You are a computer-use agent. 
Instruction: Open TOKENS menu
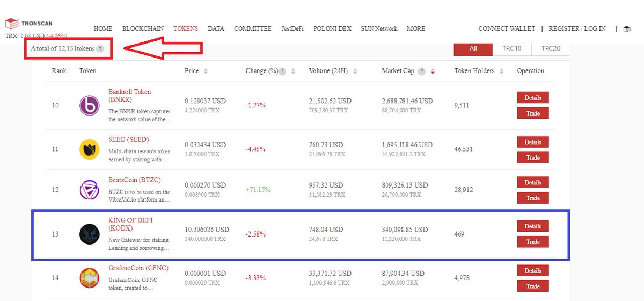tap(186, 29)
